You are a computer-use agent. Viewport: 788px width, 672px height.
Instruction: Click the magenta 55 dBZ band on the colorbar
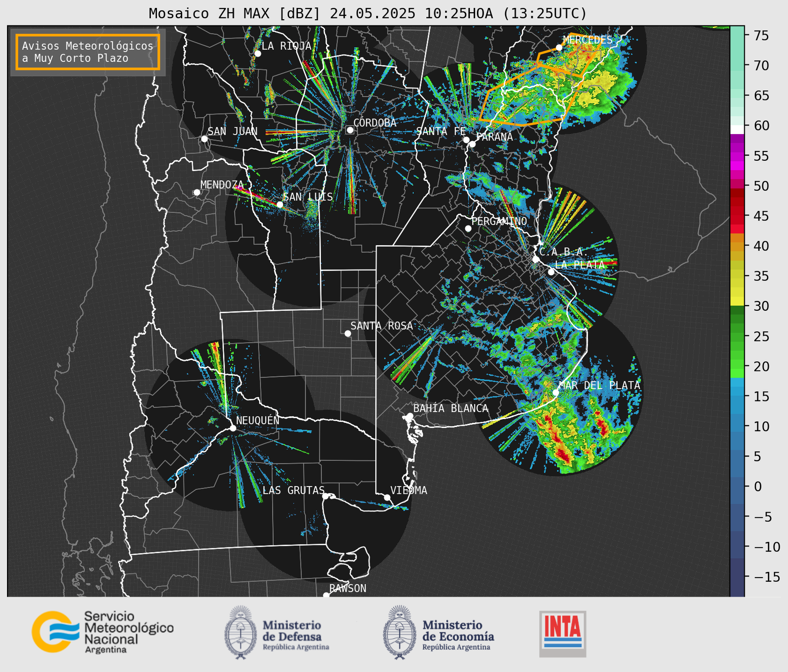click(x=737, y=156)
